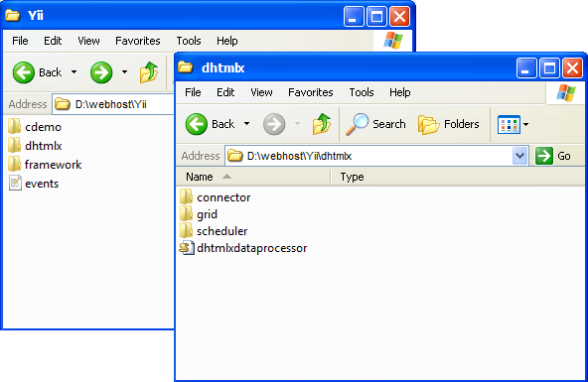Image resolution: width=588 pixels, height=382 pixels.
Task: Click address field showing D:\webhost\Yii
Action: tap(113, 104)
